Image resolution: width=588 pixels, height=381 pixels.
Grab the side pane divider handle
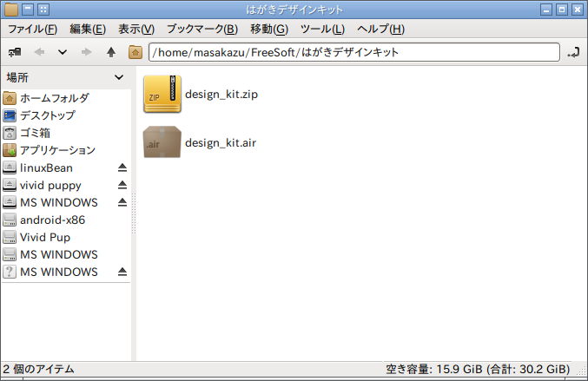[x=134, y=213]
